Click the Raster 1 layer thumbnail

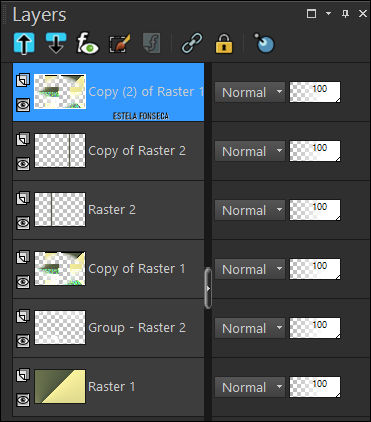[x=60, y=386]
